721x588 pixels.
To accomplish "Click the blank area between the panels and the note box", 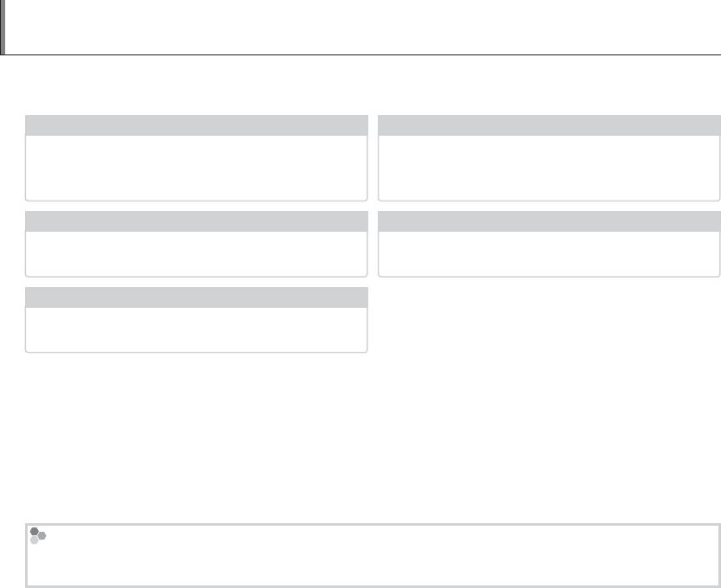I will [x=363, y=437].
